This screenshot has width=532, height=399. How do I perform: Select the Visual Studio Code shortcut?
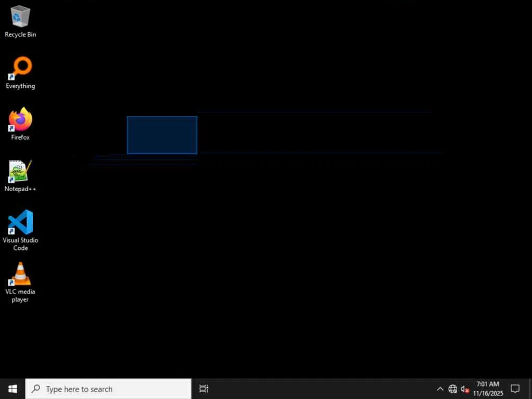point(20,230)
